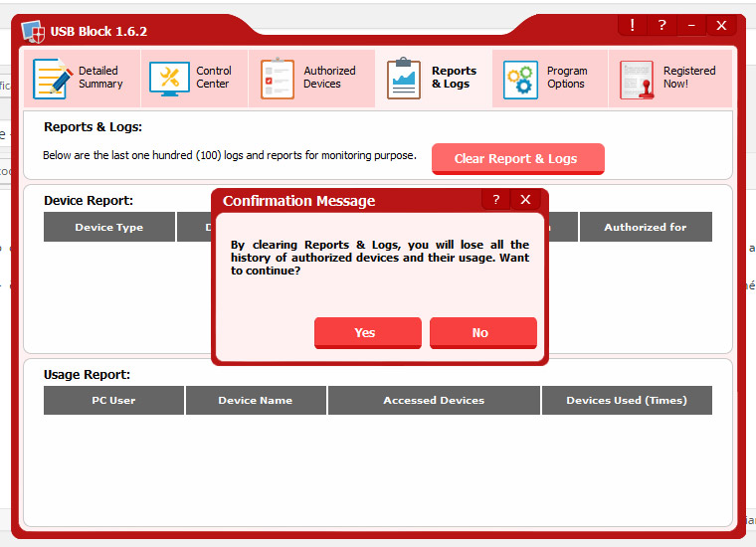Confirm clearing logs with Yes

tap(367, 333)
